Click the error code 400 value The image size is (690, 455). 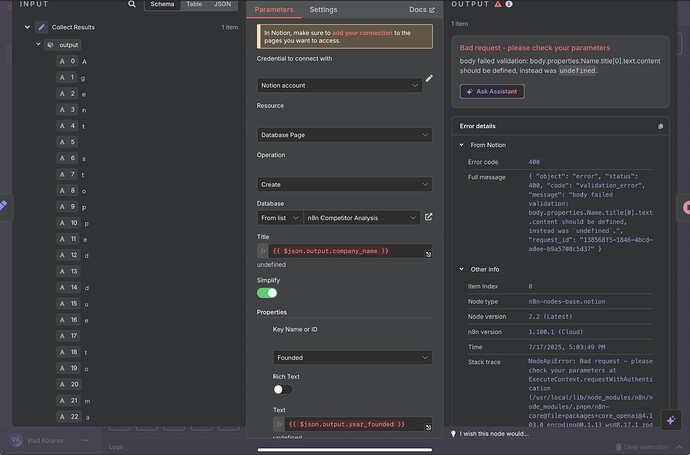pos(534,162)
